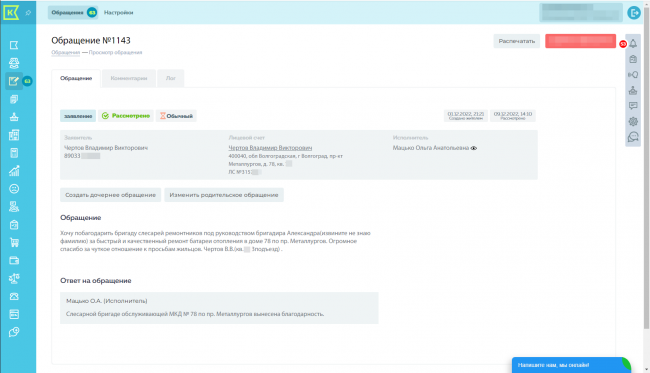The image size is (650, 373).
Task: Click the K logo in top-left corner
Action: (x=11, y=12)
